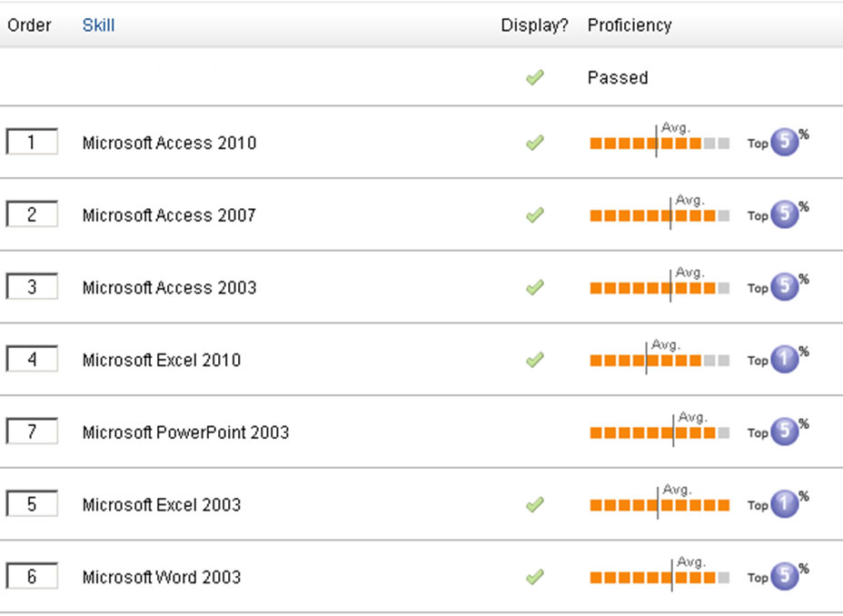The image size is (843, 616).
Task: Toggle display checkmark in the Passed row
Action: [535, 78]
